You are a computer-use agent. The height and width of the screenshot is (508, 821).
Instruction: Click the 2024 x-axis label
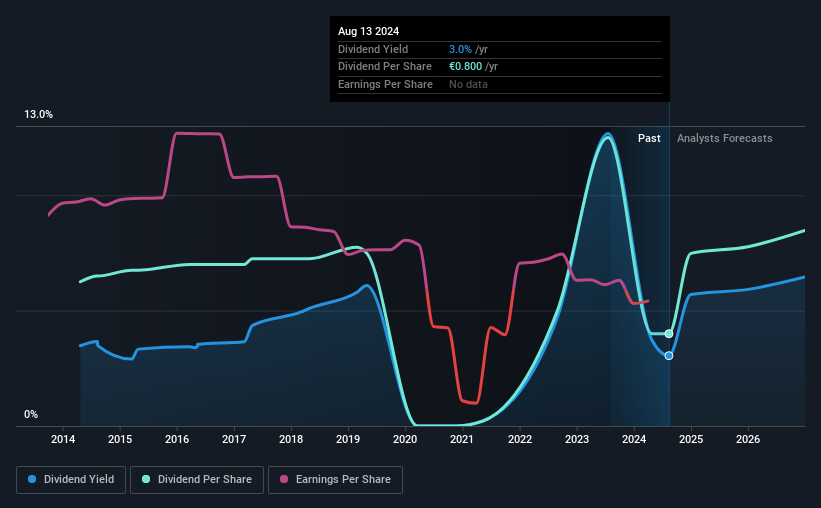tap(634, 439)
